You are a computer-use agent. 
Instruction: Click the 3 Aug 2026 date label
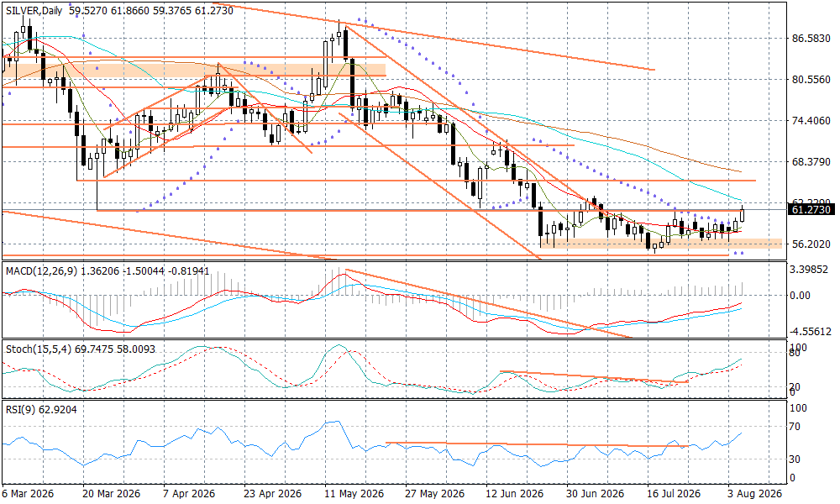[753, 493]
